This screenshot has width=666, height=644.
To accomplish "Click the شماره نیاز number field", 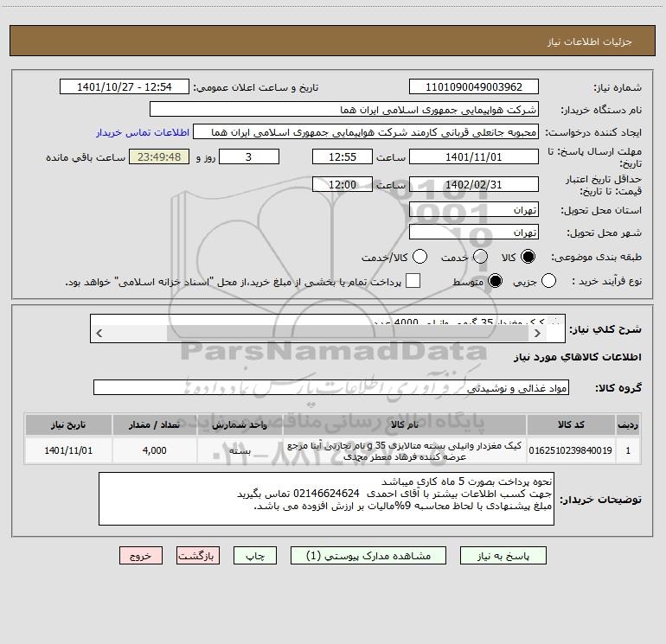I will pyautogui.click(x=474, y=87).
